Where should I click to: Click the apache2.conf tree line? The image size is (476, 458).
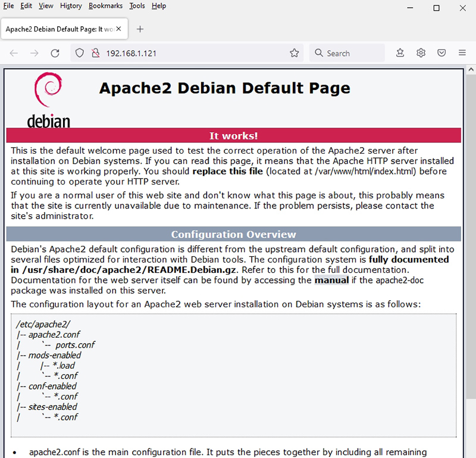click(48, 335)
